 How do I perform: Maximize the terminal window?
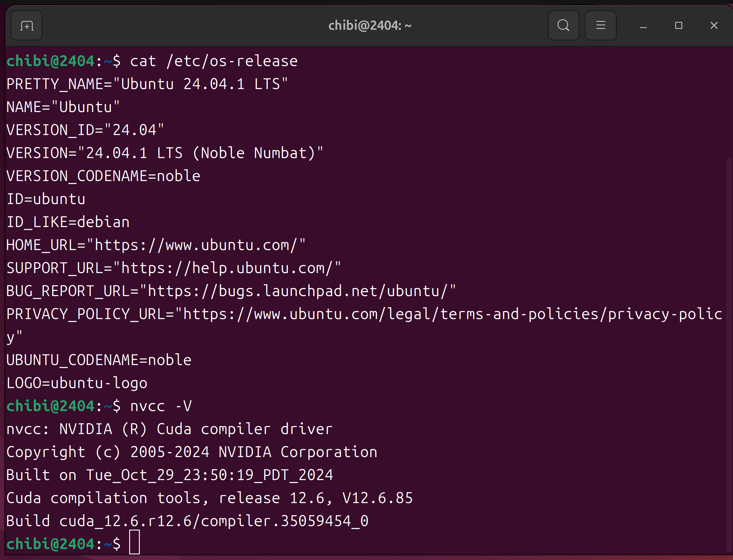click(678, 26)
